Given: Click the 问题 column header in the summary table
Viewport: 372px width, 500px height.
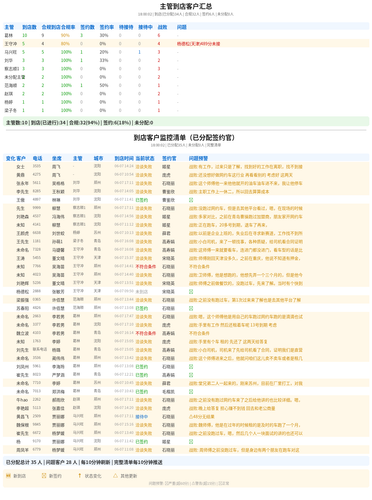Looking at the screenshot, I should 182,27.
